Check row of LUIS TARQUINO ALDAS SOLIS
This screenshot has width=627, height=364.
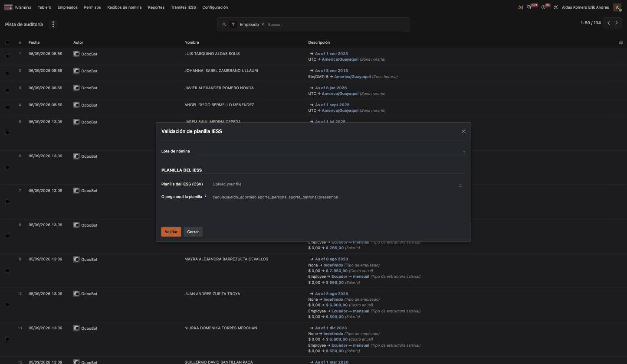pyautogui.click(x=7, y=56)
